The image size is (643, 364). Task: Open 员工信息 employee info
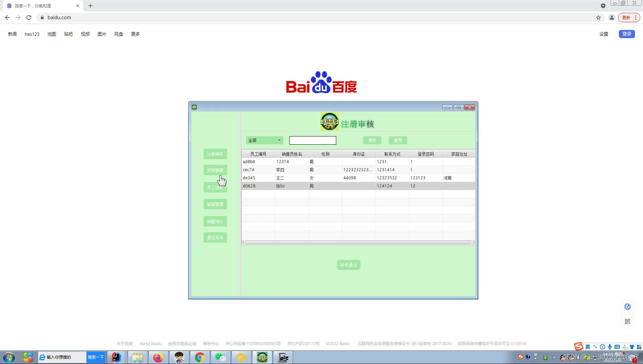215,187
